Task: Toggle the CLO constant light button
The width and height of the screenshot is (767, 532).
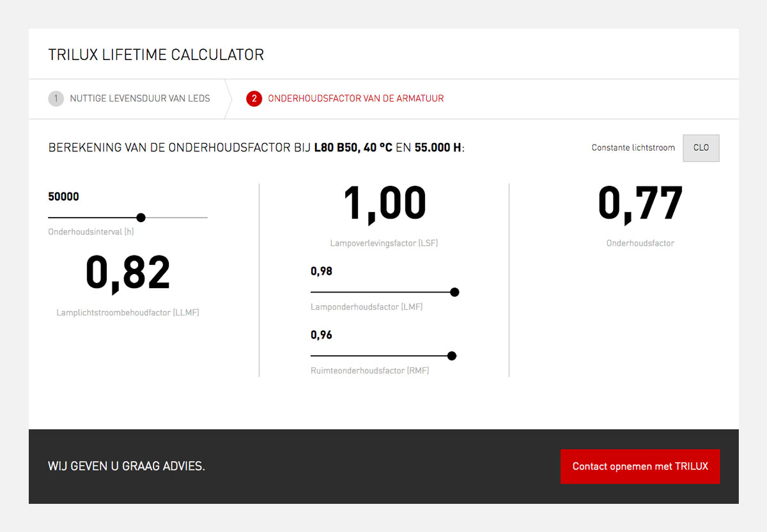Action: pyautogui.click(x=701, y=148)
